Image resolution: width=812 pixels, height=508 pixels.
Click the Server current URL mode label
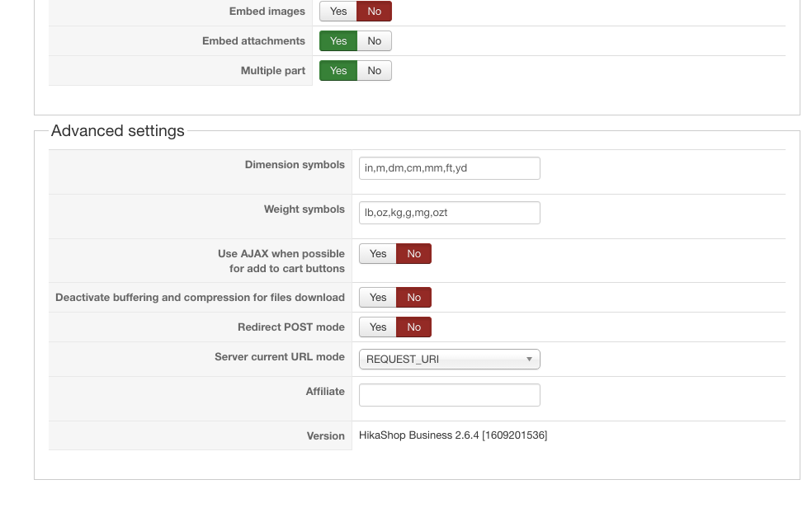click(x=280, y=357)
